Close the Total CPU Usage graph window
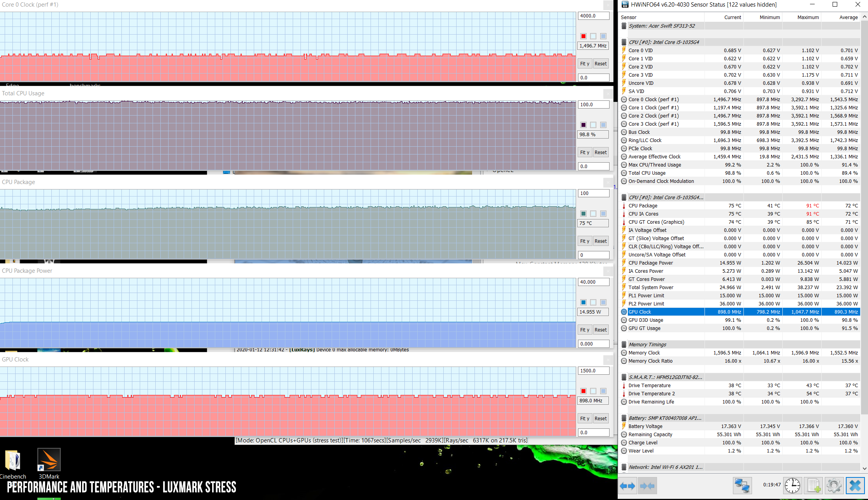Image resolution: width=868 pixels, height=500 pixels. pyautogui.click(x=608, y=94)
